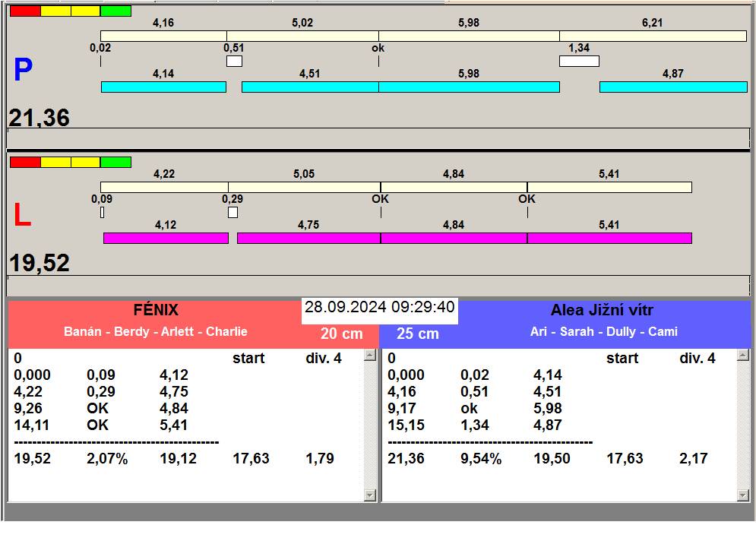Select the magenta 5,41 bar in the L lane
This screenshot has height=544, width=756.
click(609, 239)
